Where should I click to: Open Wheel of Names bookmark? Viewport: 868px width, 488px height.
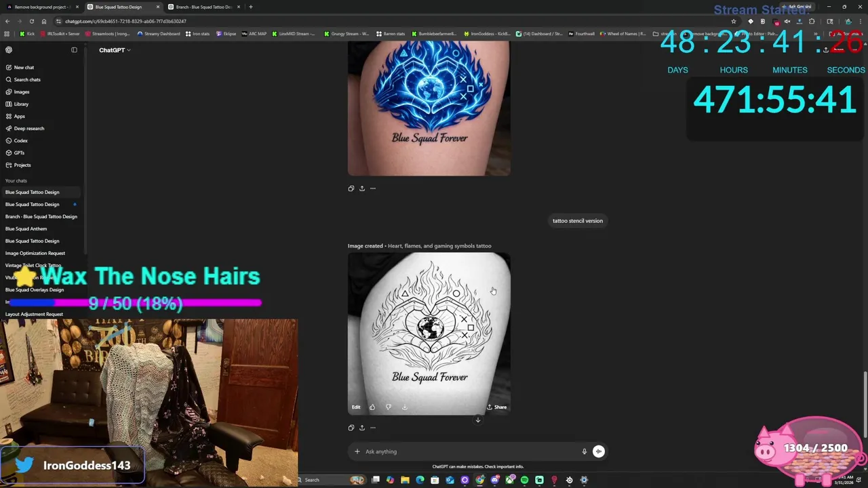pos(623,34)
